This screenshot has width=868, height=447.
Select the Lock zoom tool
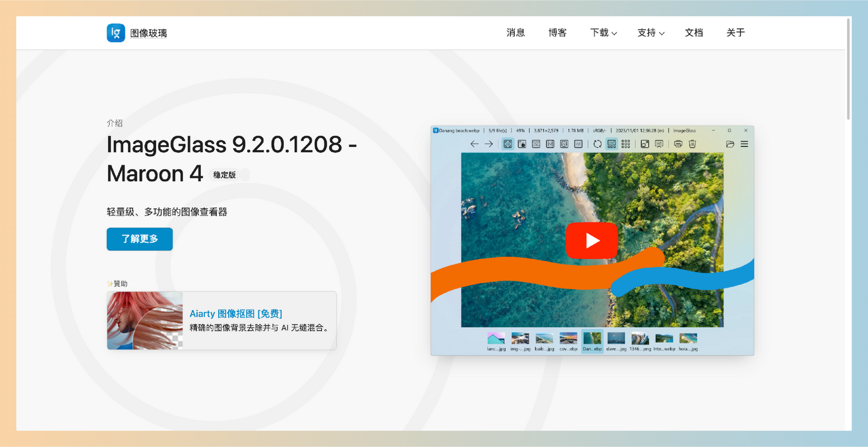click(x=521, y=144)
